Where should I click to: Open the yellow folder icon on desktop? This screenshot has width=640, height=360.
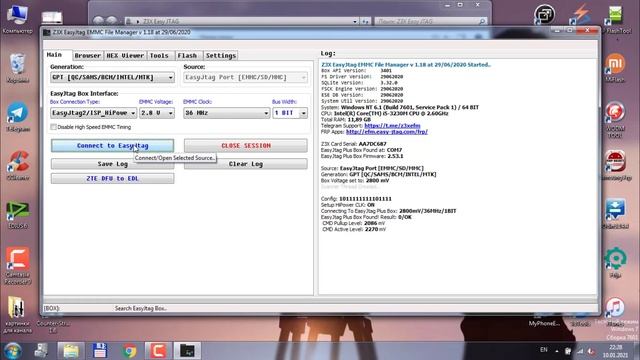tap(17, 313)
